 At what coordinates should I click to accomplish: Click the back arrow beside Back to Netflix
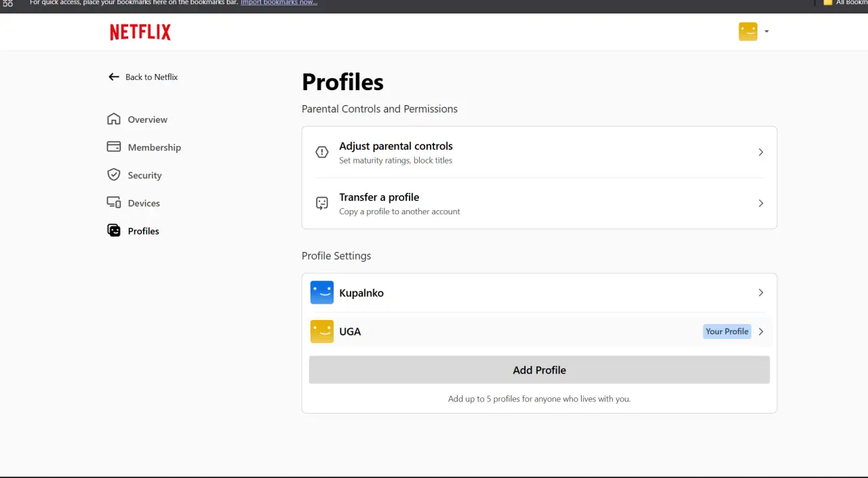coord(114,77)
